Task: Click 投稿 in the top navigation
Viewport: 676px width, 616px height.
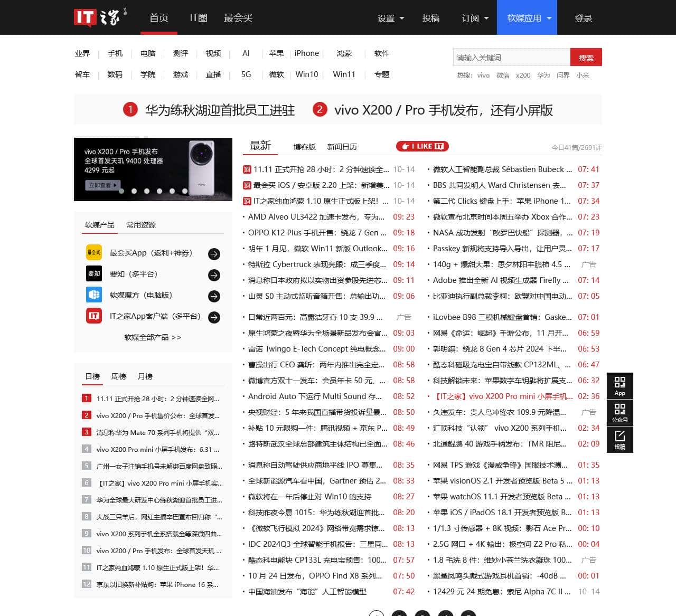Action: point(431,18)
